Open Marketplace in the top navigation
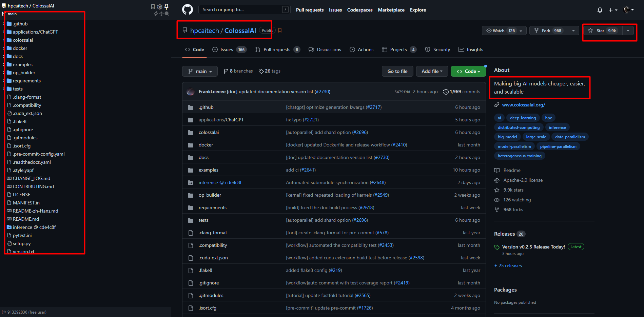Viewport: 644px width, 317px height. 391,10
